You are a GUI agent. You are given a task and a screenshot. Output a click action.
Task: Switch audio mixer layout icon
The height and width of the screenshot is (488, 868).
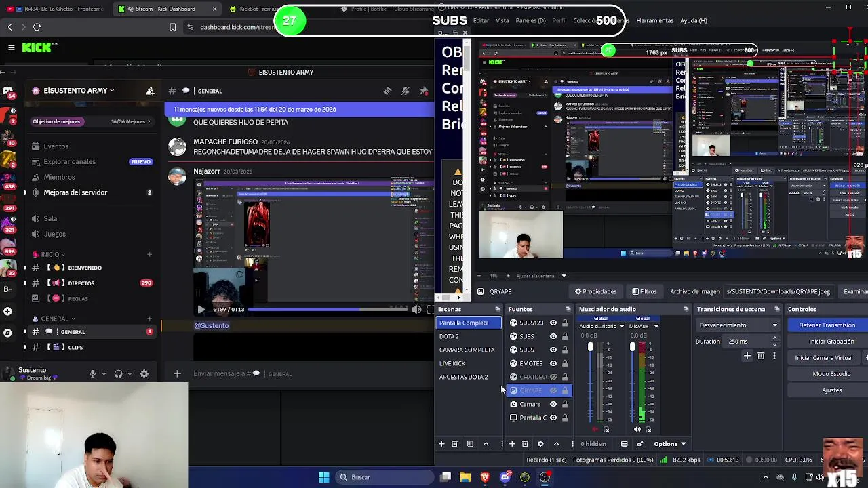[x=625, y=444]
